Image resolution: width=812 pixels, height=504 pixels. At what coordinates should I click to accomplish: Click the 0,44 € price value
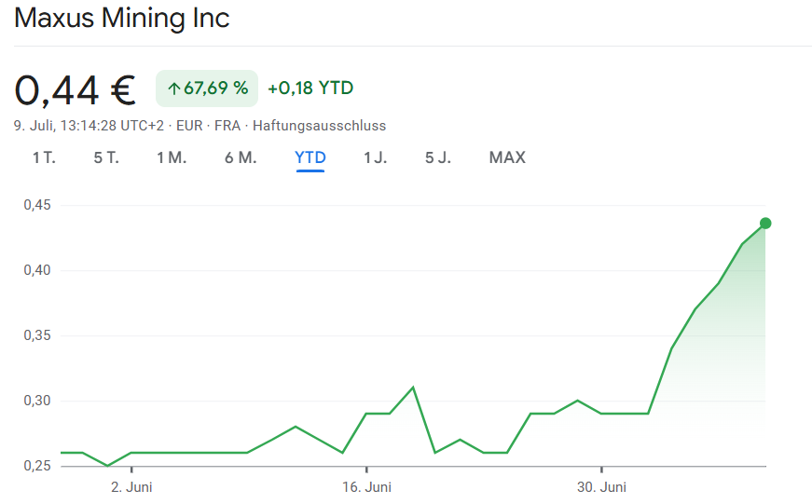(76, 90)
